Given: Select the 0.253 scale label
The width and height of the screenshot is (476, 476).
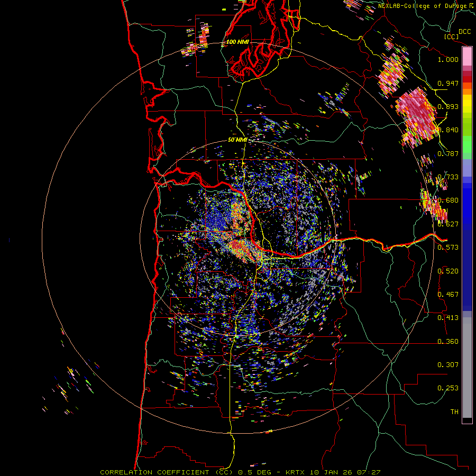Looking at the screenshot, I should (448, 388).
